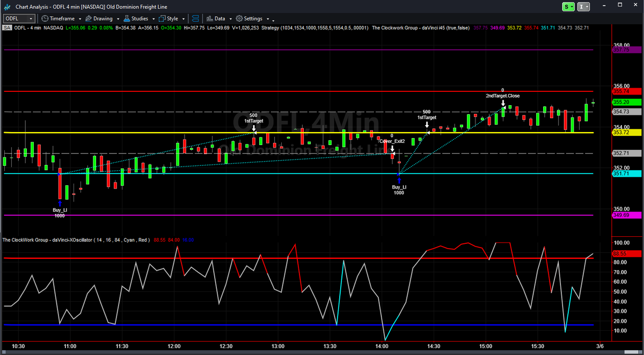644x355 pixels.
Task: Click the Chart Analysis app logo icon
Action: 6,6
